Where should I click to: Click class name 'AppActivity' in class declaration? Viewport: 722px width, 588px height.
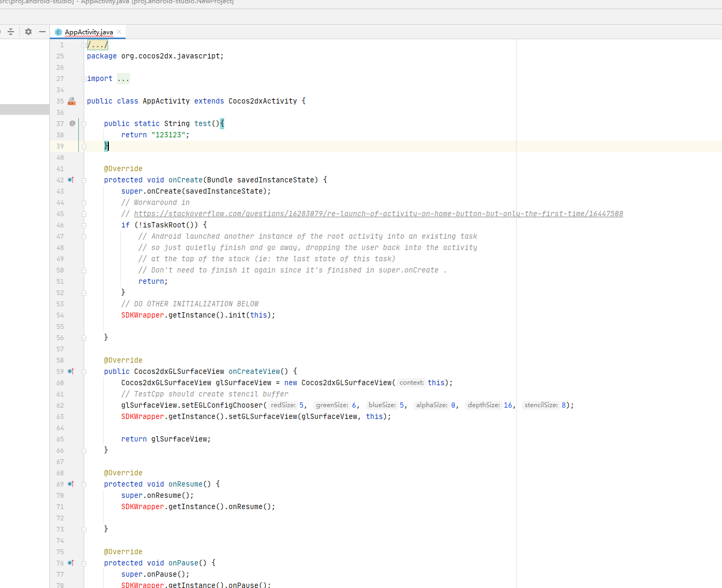point(166,101)
